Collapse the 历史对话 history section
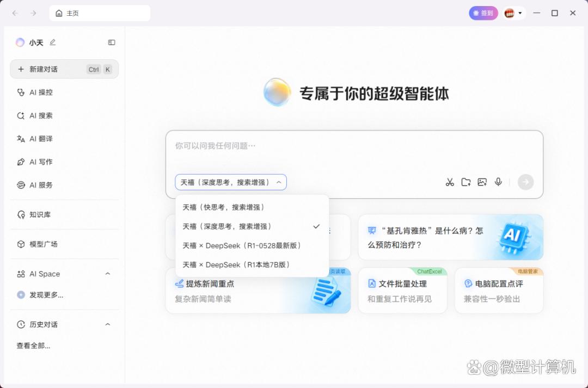 coord(108,324)
